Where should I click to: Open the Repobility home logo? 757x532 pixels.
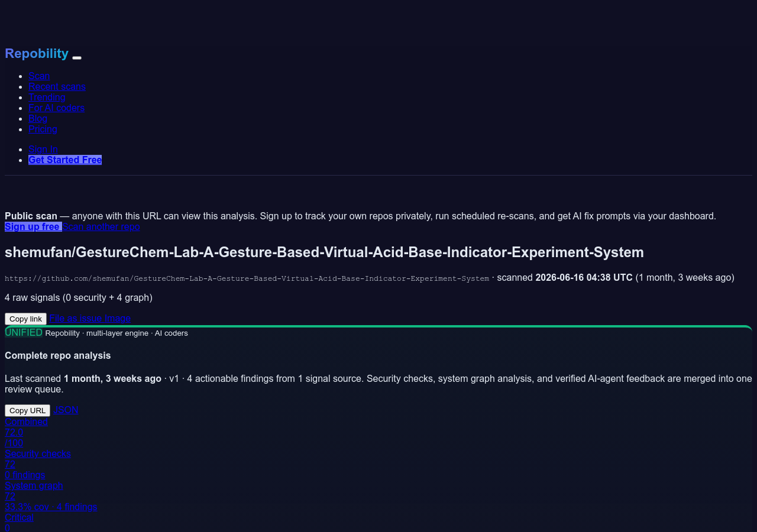37,53
